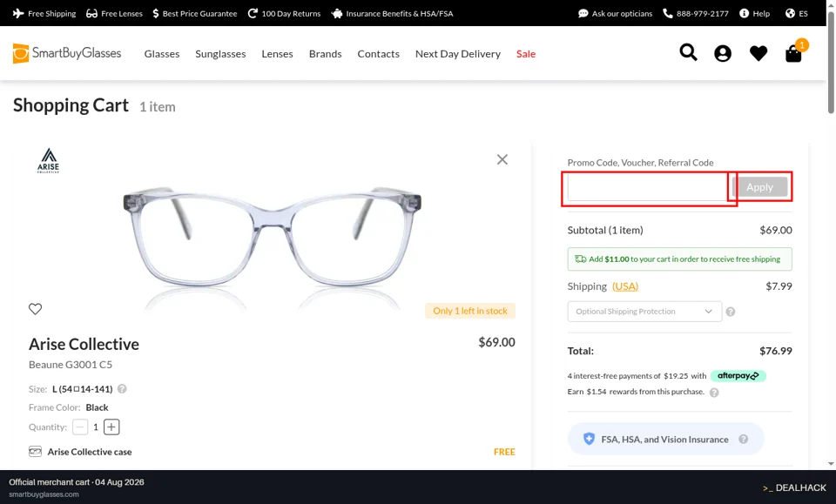
Task: Open the Brands menu
Action: point(325,54)
